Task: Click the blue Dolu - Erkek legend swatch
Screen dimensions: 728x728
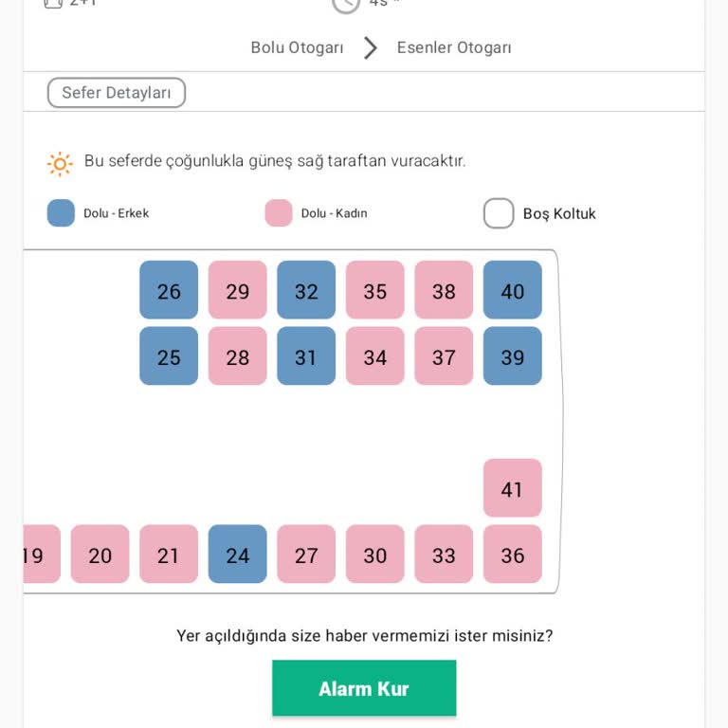Action: tap(61, 213)
